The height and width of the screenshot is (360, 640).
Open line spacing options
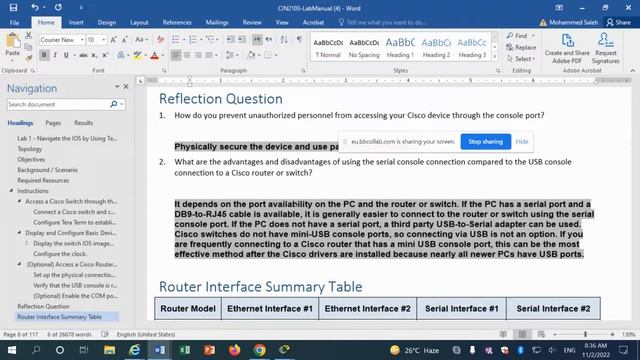pos(231,55)
